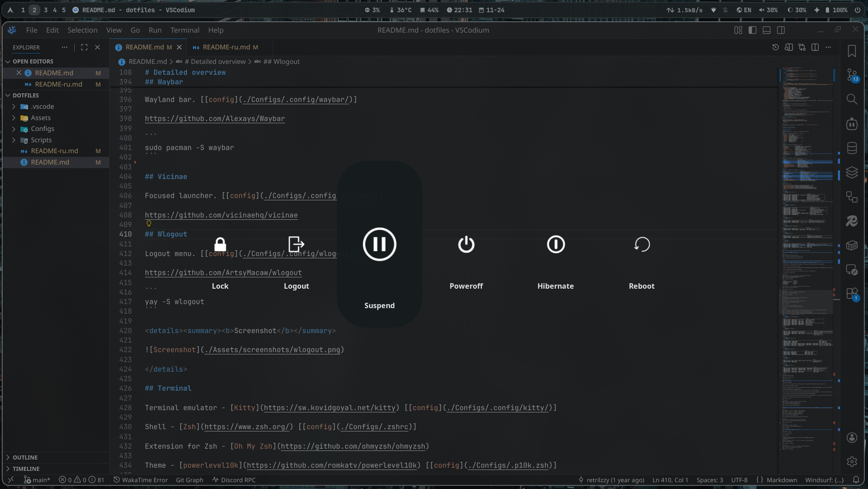This screenshot has width=868, height=489.
Task: Click the power icon in system bar
Action: (x=857, y=10)
